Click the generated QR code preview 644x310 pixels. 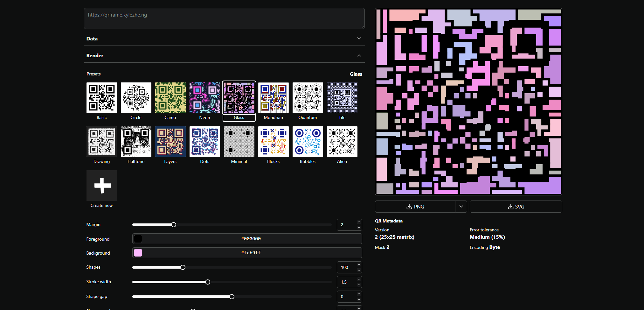click(x=468, y=102)
